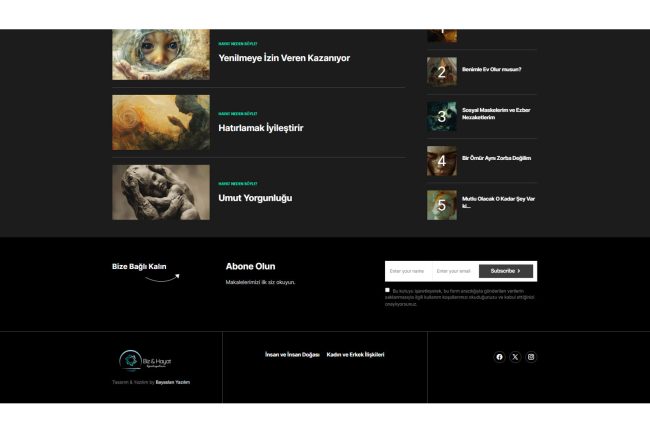650x433 pixels.
Task: Click the Biz & Hayat footer logo
Action: pyautogui.click(x=151, y=360)
